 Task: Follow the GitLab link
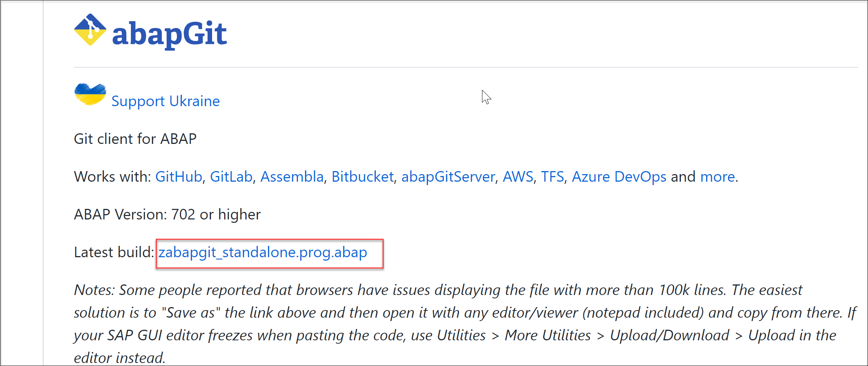tap(231, 177)
